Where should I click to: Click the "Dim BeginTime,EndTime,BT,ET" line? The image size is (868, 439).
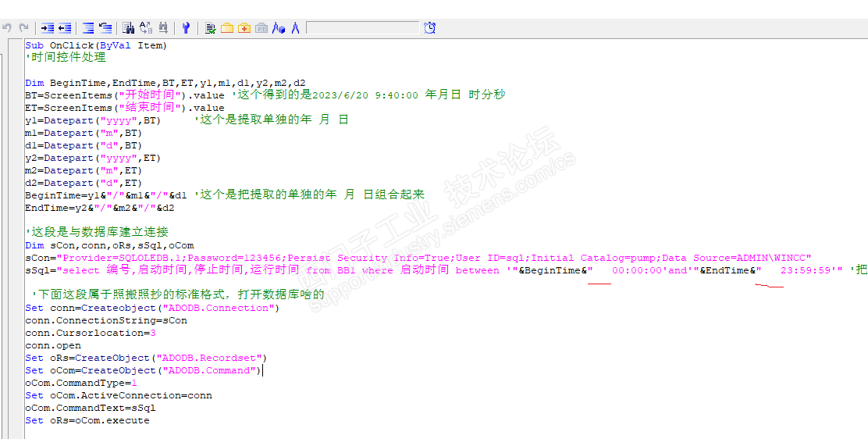pos(165,83)
